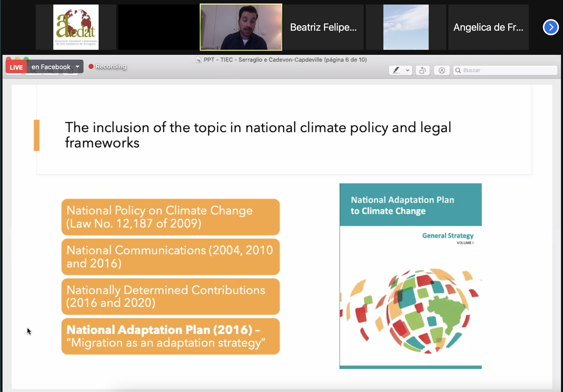The height and width of the screenshot is (392, 563).
Task: Click the National Adaptation Plan cover image
Action: click(410, 276)
